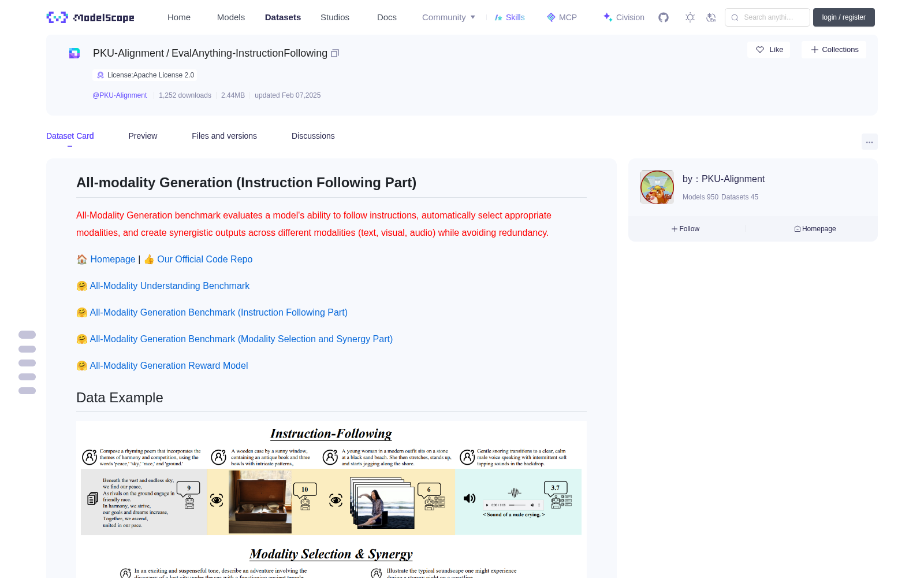Open All-Modality Generation Reward Model link
924x578 pixels.
coord(169,366)
